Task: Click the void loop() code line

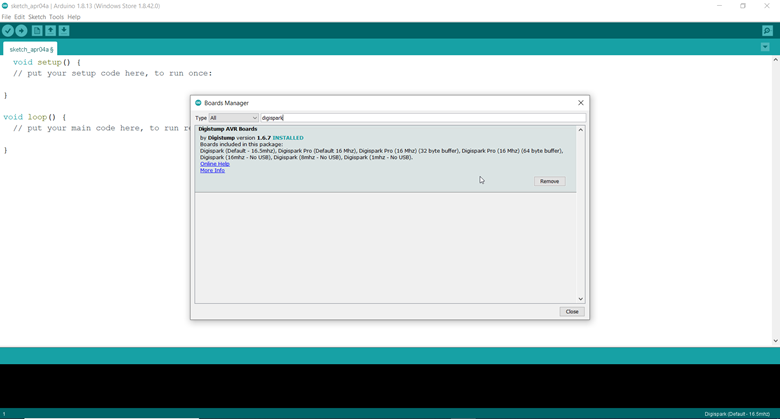Action: pyautogui.click(x=34, y=117)
